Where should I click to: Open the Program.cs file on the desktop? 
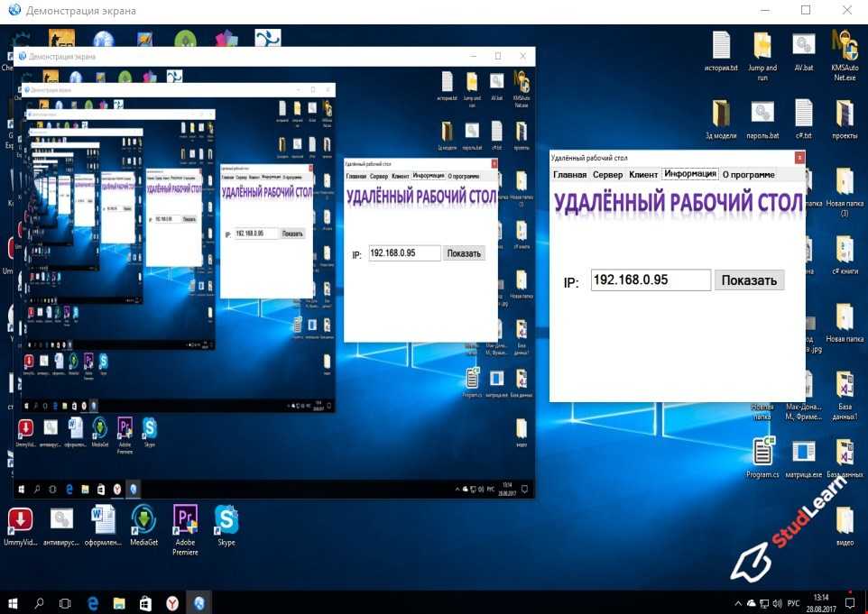pyautogui.click(x=762, y=458)
